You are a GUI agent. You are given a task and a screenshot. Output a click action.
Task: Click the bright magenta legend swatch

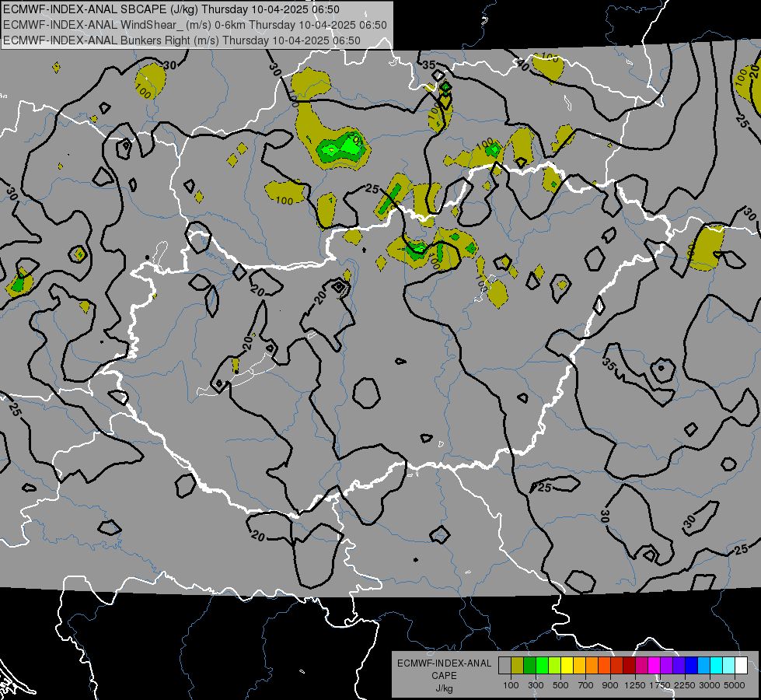(x=655, y=666)
